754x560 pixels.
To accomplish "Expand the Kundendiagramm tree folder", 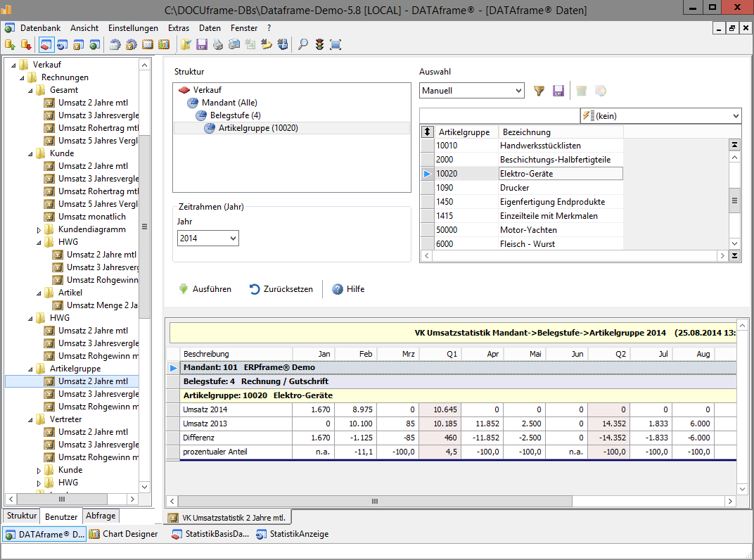I will [39, 229].
